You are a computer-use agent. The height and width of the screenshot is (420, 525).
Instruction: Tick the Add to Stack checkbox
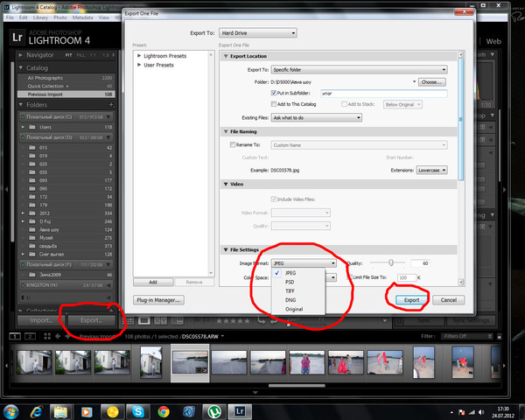click(x=344, y=104)
